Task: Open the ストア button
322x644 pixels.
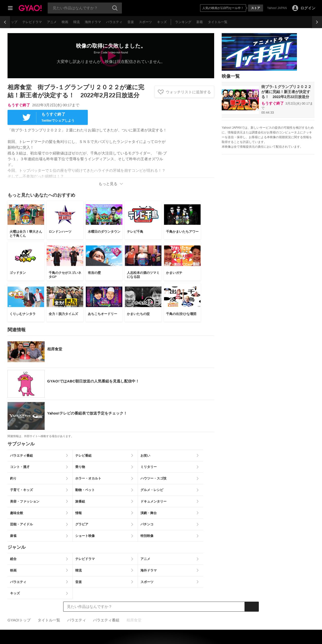Action: (256, 8)
